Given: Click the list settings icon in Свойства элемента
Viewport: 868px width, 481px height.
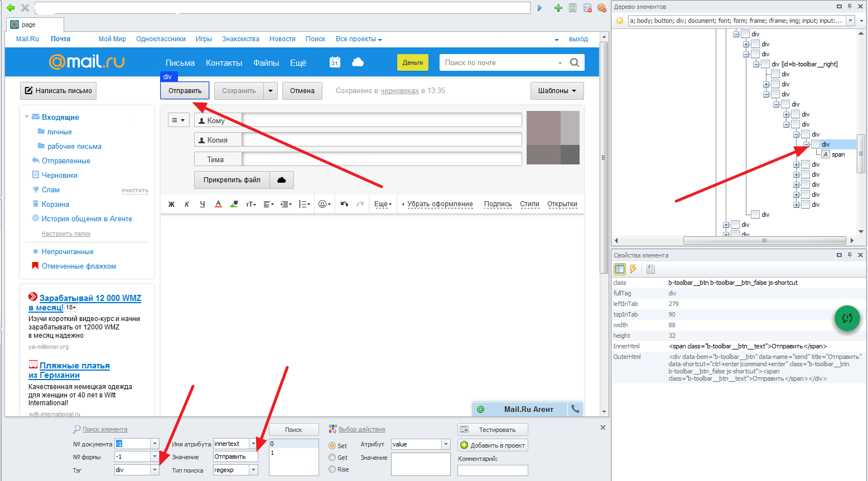Looking at the screenshot, I should point(650,269).
